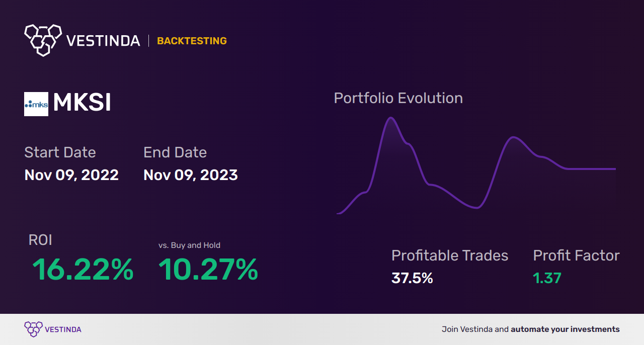Select the Nov 09, 2023 end date value
Viewport: 644px width, 345px height.
191,175
